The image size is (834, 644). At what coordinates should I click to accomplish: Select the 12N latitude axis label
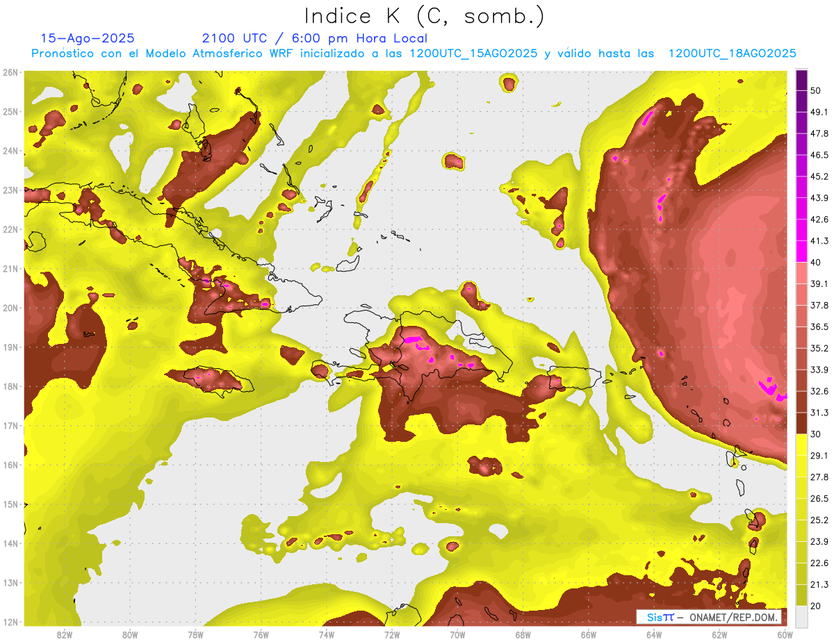[10, 622]
